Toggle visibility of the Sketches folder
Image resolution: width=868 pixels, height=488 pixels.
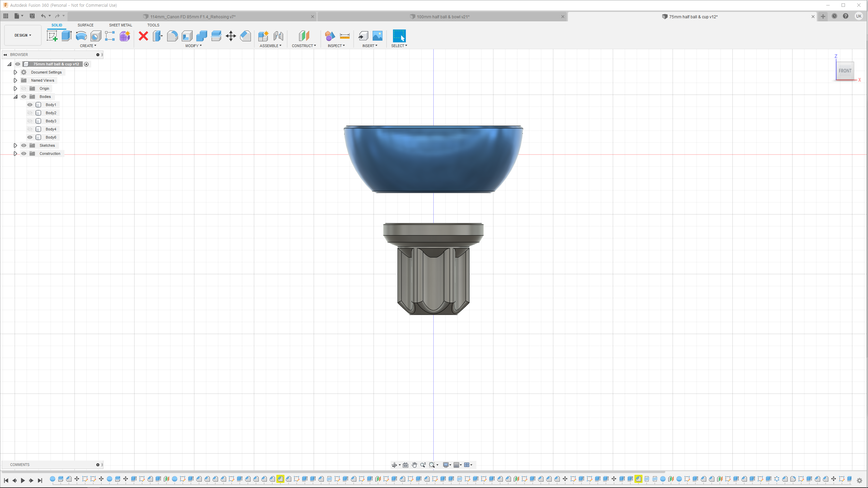(24, 145)
